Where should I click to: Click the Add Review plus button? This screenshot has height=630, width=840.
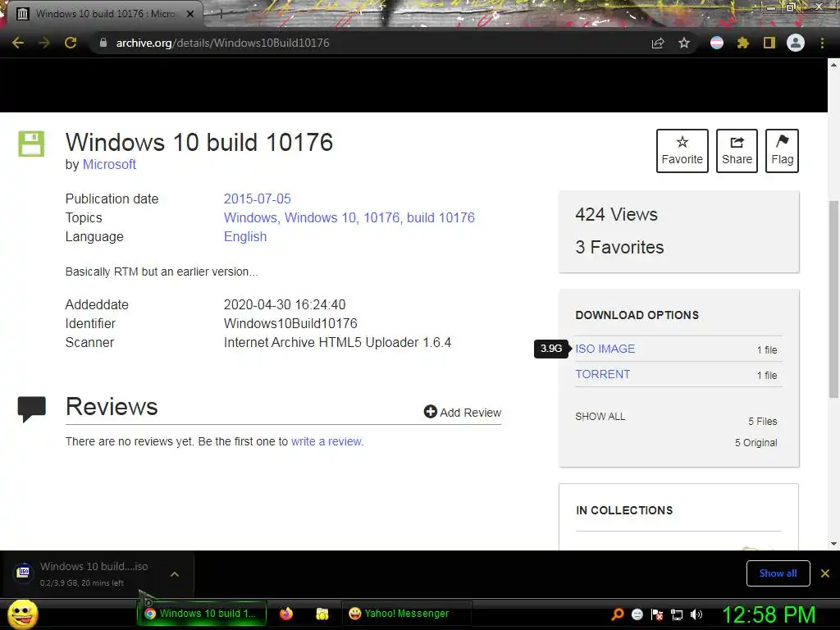[x=463, y=412]
